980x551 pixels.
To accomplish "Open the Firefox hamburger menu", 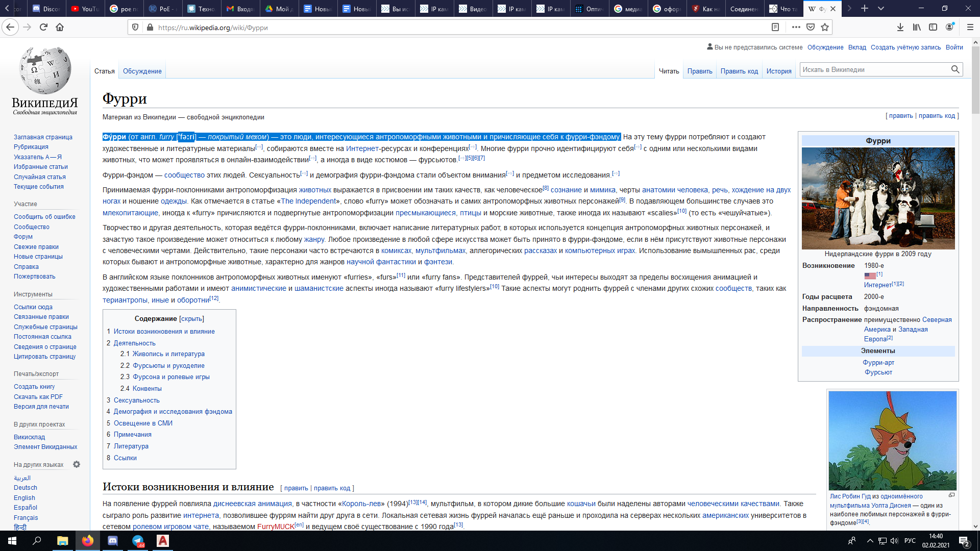I will pos(970,27).
